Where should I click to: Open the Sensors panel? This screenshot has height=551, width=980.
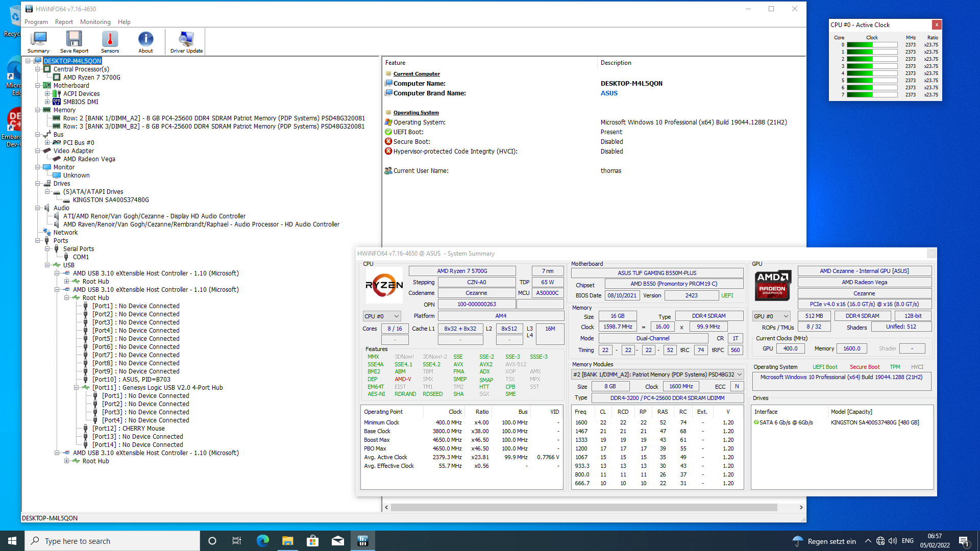(110, 41)
